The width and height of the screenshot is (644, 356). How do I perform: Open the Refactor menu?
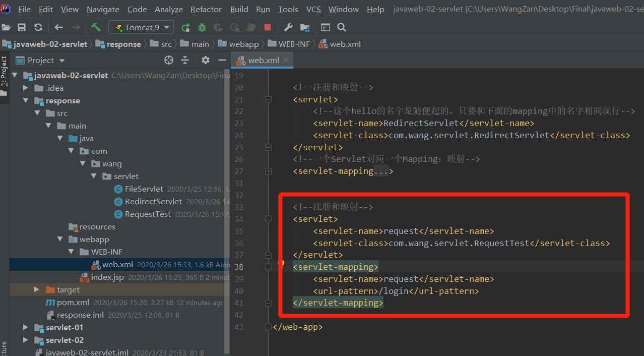tap(206, 9)
